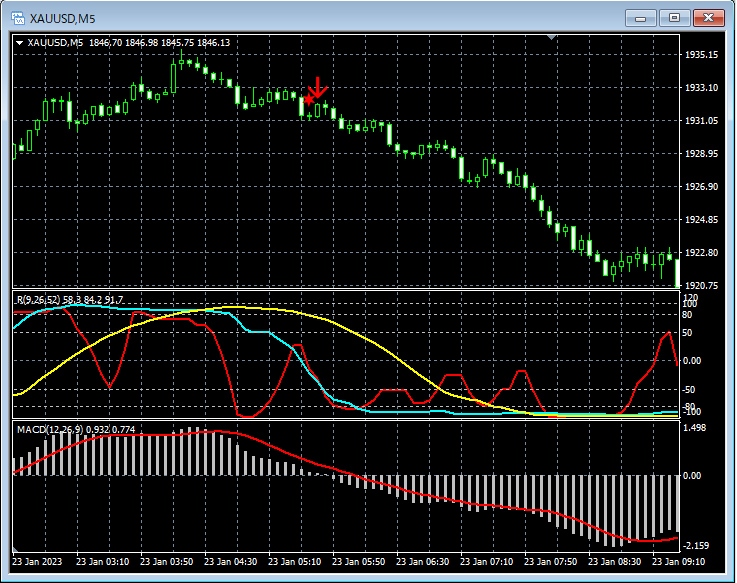Open the triangle menu beside XAUUSD,M5 label
Viewport: 737px width, 583px height.
coord(19,43)
